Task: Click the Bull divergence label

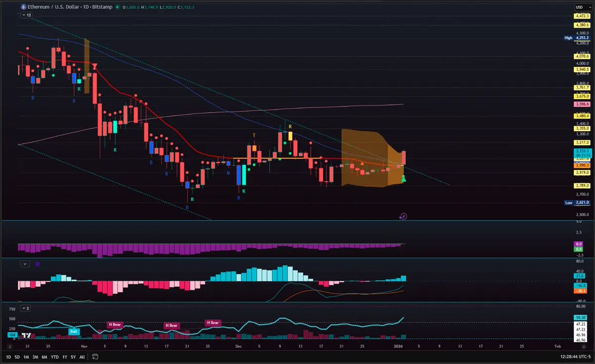Action: (x=74, y=331)
